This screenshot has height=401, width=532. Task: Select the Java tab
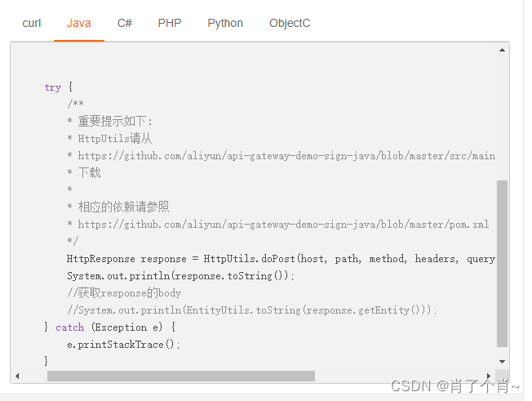(x=78, y=23)
